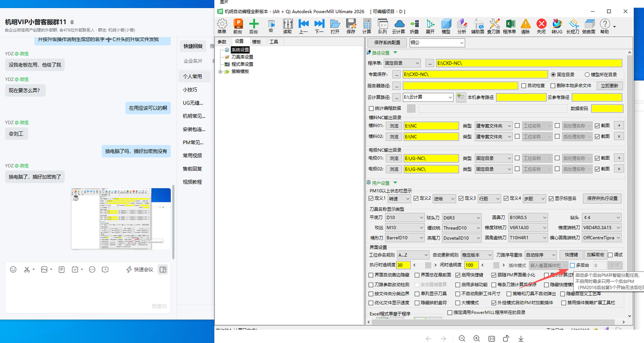Viewport: 644px width, 343px height.
Task: Click the 转UG conversion icon
Action: 557,26
